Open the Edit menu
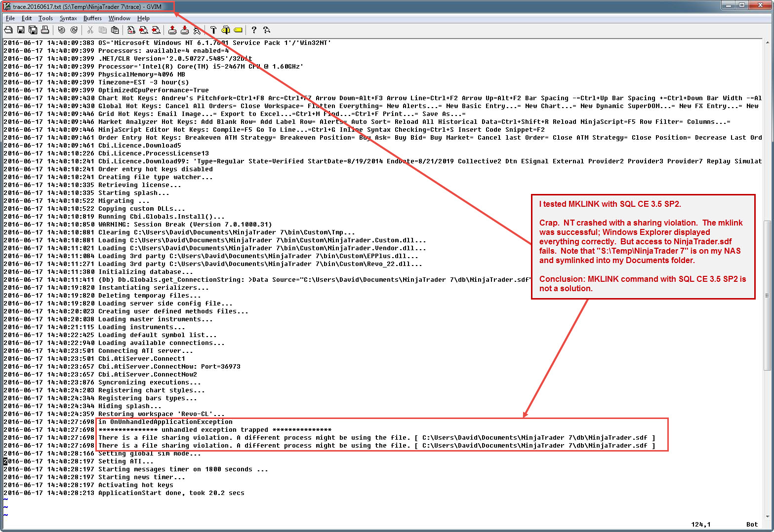 pyautogui.click(x=27, y=18)
